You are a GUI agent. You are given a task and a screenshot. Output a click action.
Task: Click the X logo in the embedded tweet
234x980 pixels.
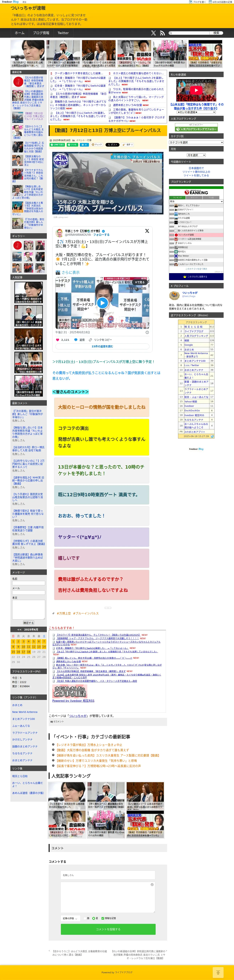click(x=147, y=231)
